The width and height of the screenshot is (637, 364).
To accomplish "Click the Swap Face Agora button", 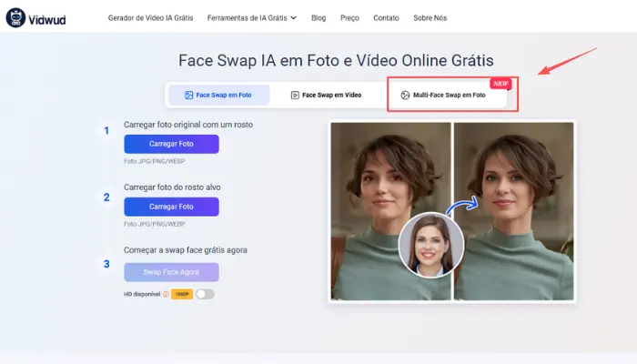I will pyautogui.click(x=171, y=272).
